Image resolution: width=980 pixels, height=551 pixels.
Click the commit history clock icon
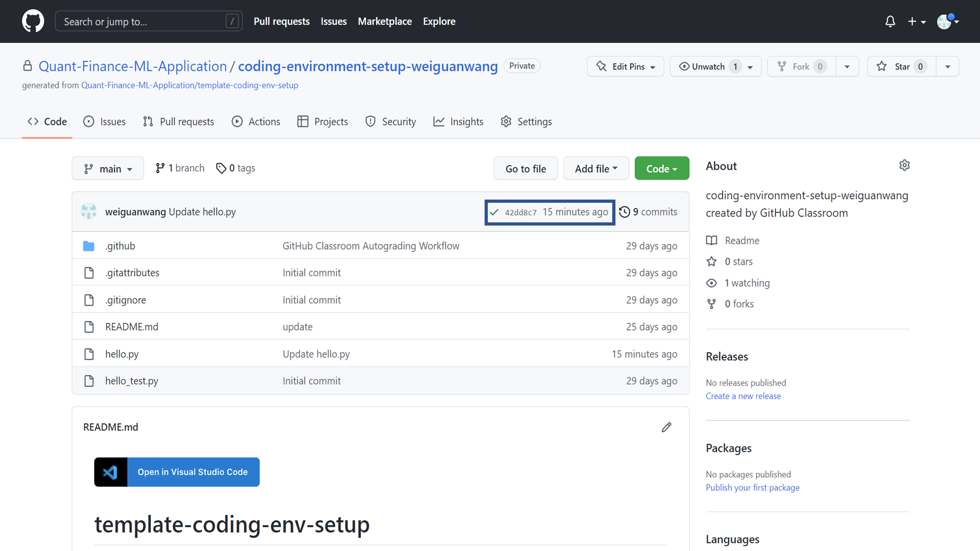[x=624, y=211]
